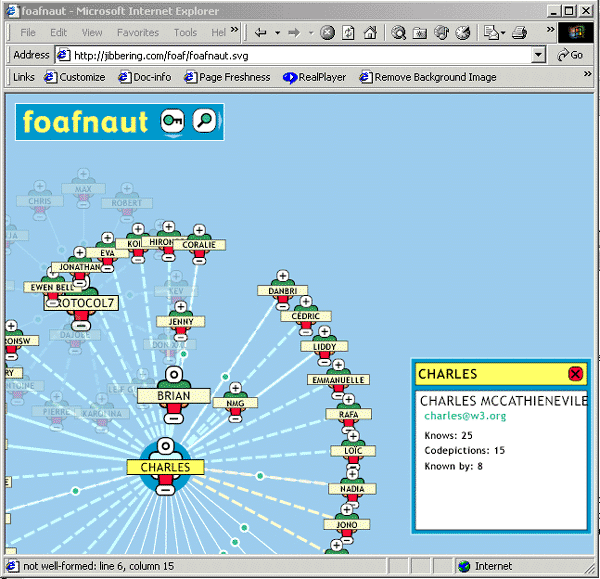Close the CHARLES info panel
Screen dimensions: 600x579
[575, 374]
